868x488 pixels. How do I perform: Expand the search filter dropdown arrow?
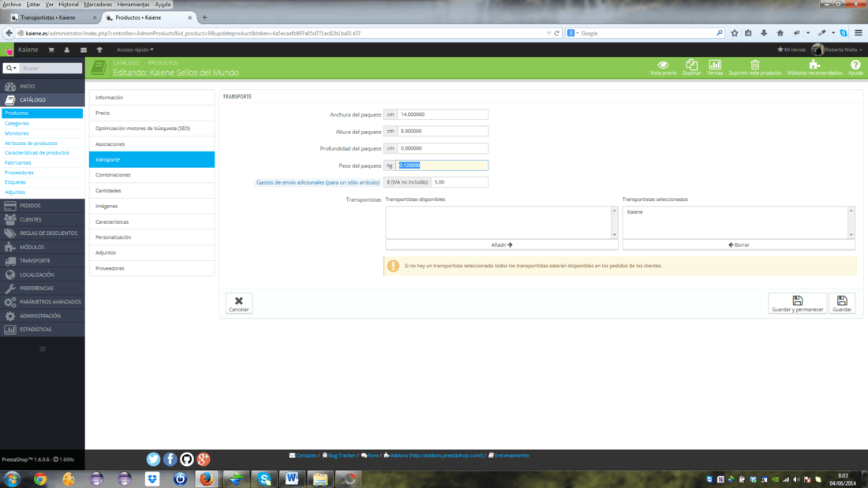(x=10, y=68)
